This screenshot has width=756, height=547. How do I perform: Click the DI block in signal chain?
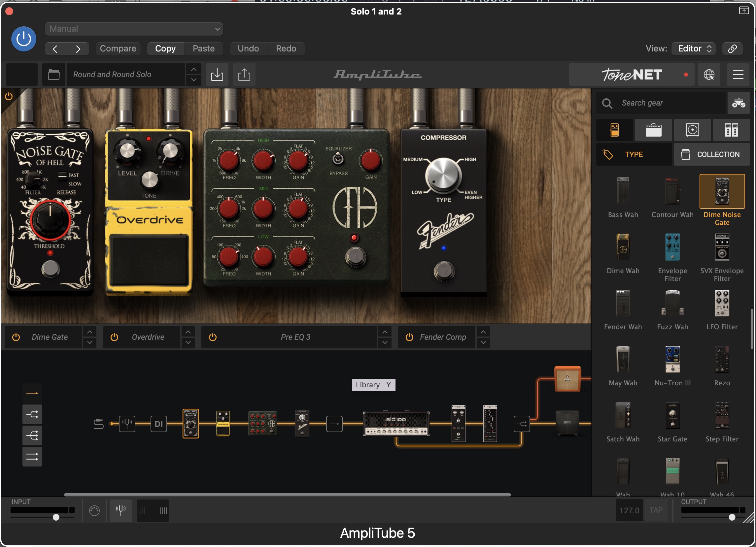point(159,424)
